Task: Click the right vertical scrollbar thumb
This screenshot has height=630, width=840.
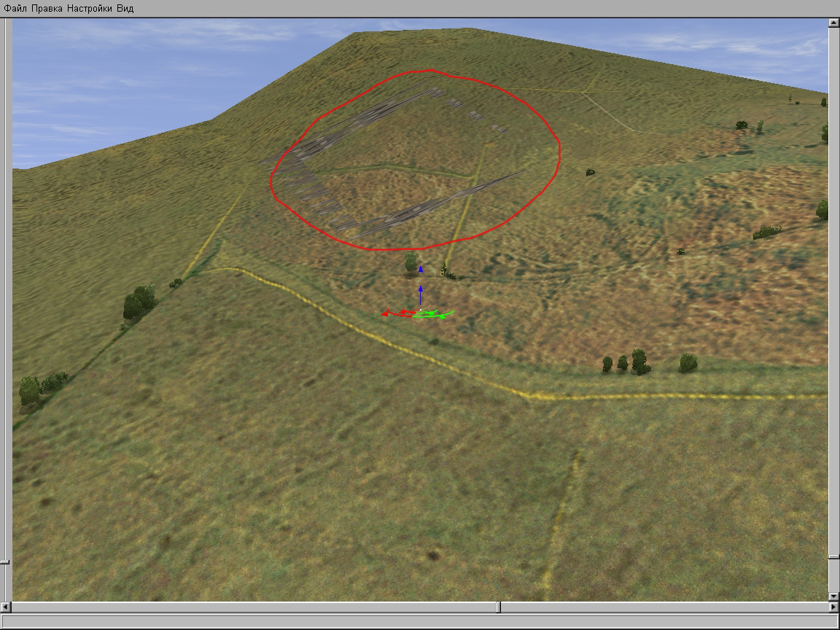Action: click(x=833, y=557)
